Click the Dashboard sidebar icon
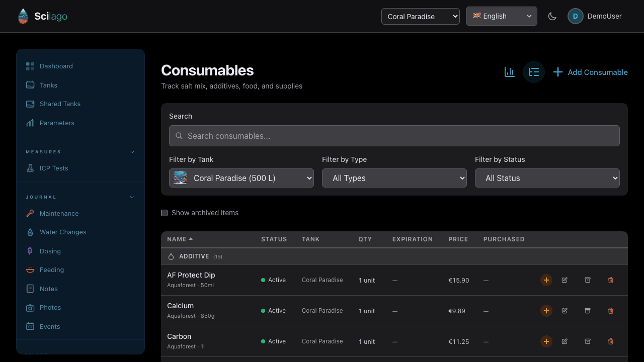 coord(30,66)
